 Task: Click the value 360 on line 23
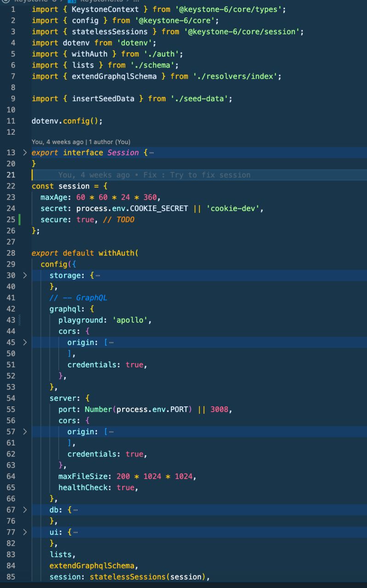(150, 197)
